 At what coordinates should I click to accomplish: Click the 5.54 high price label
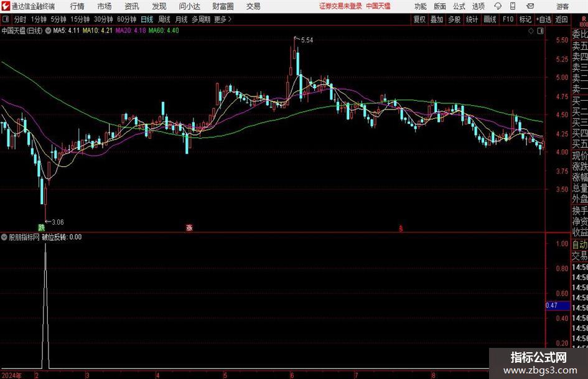click(x=307, y=40)
